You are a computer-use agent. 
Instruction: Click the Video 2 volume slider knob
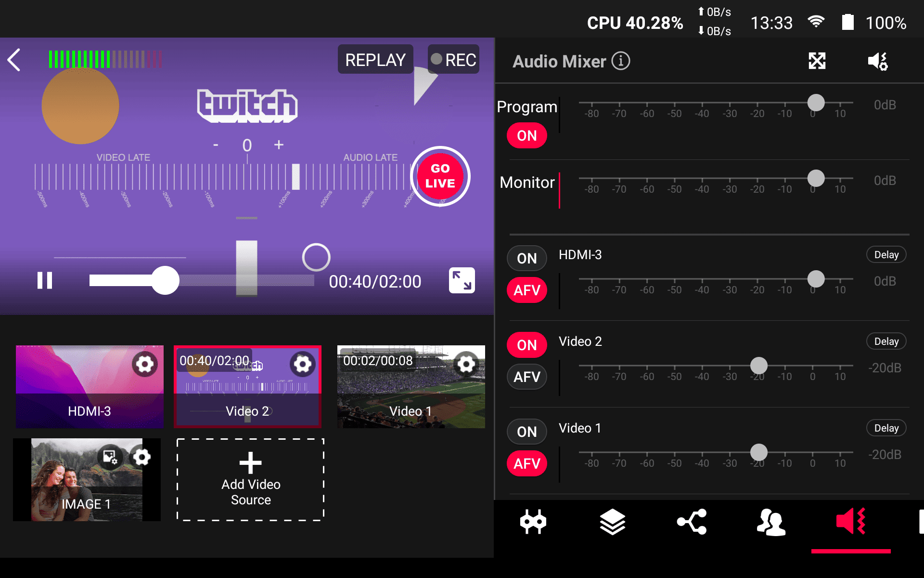[x=759, y=366]
